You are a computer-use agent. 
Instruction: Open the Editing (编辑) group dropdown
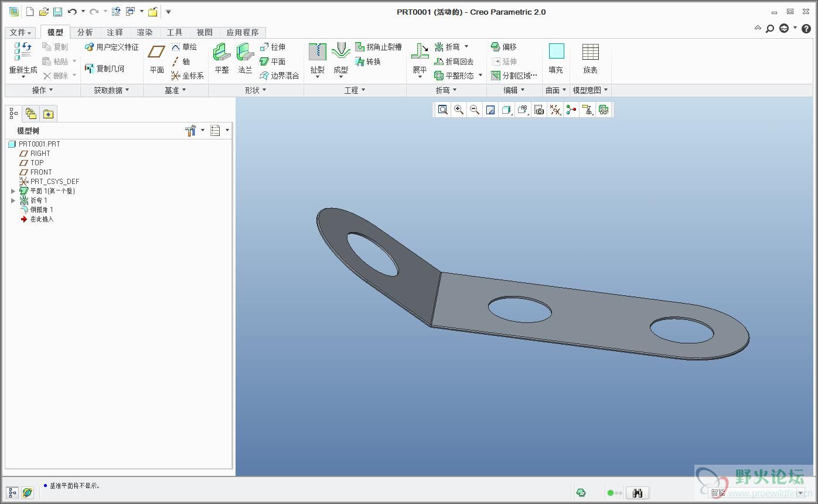[x=514, y=90]
